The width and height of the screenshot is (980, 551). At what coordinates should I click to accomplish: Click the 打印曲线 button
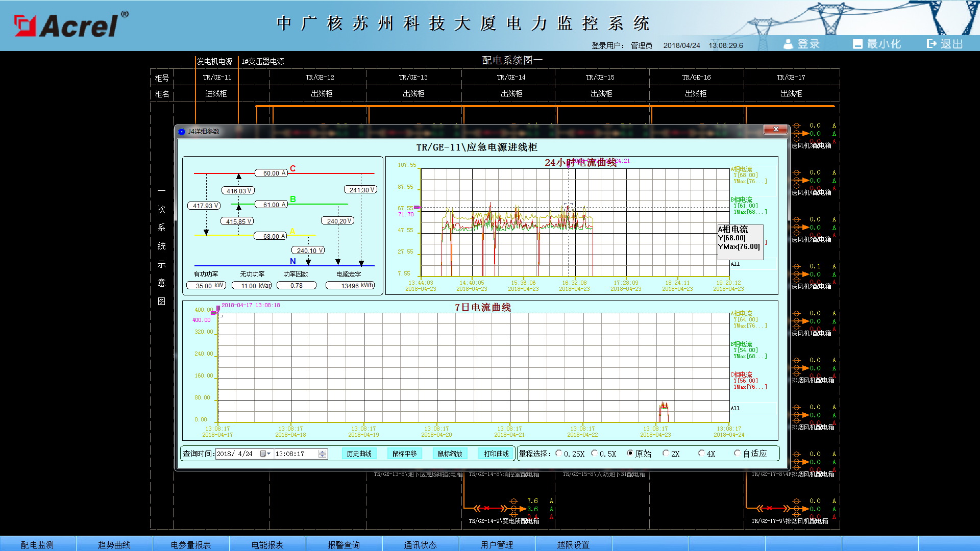496,454
